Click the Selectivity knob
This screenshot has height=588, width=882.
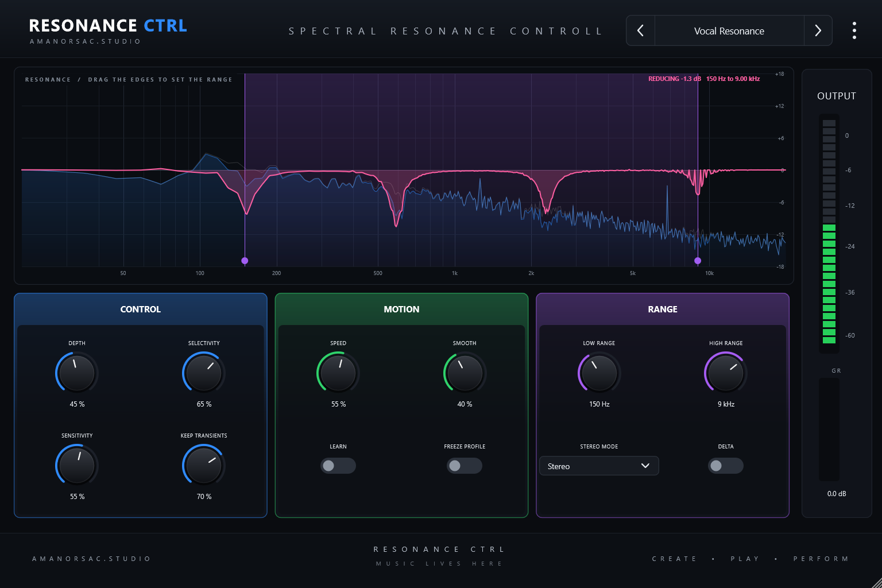click(204, 373)
